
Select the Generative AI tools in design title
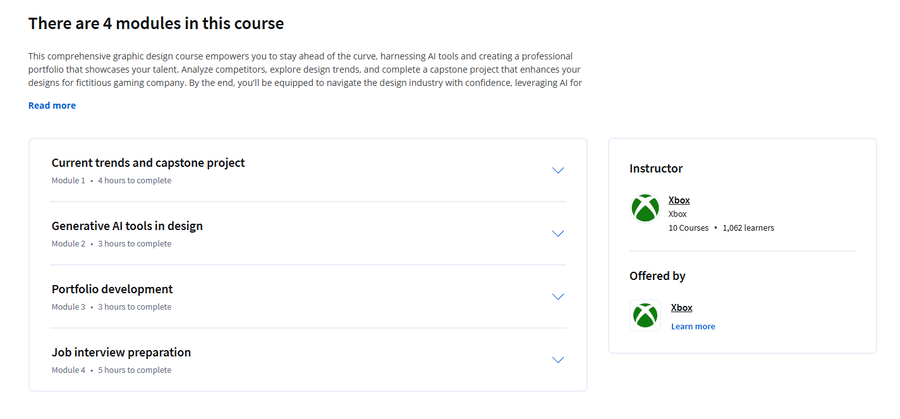click(x=127, y=226)
